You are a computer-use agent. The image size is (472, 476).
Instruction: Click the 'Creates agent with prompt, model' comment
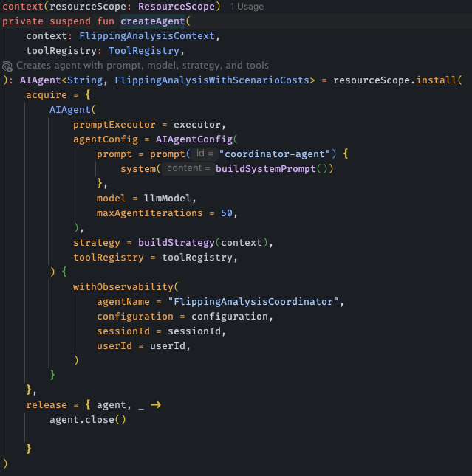[x=143, y=66]
